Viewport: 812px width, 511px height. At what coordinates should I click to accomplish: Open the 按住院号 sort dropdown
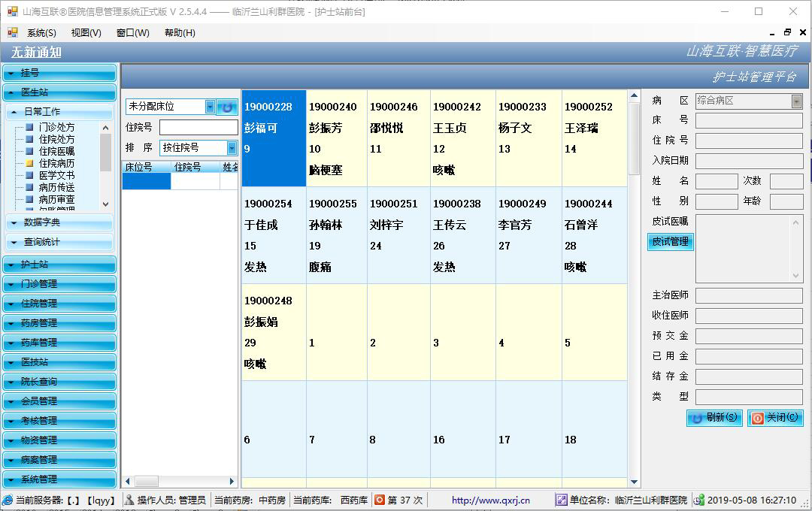[232, 148]
